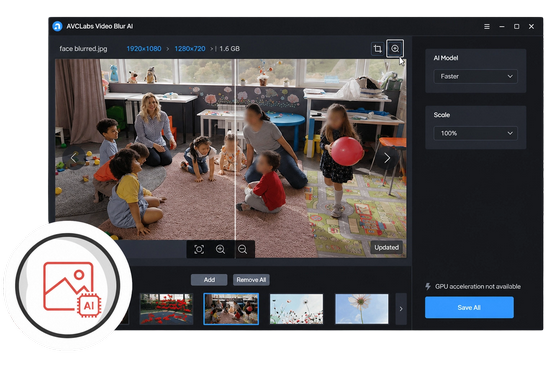Open the AI Model dropdown set to Faster
The height and width of the screenshot is (373, 548).
[x=475, y=76]
